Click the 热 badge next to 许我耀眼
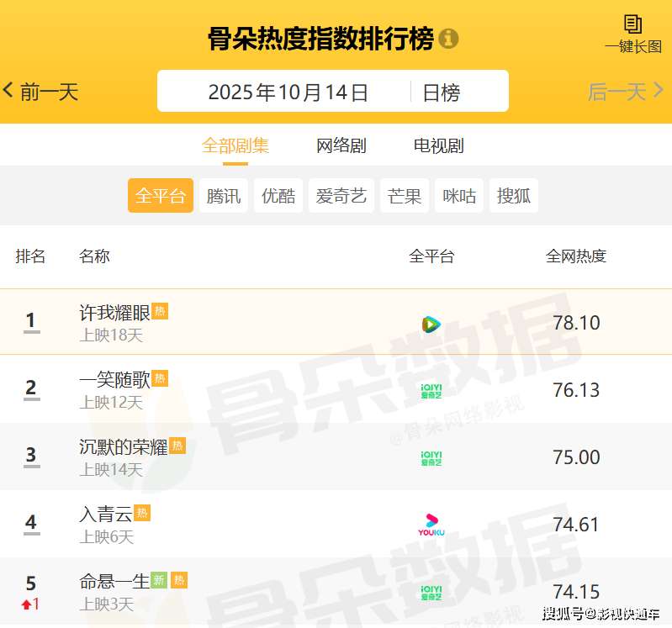Viewport: 672px width, 628px height. click(x=160, y=311)
